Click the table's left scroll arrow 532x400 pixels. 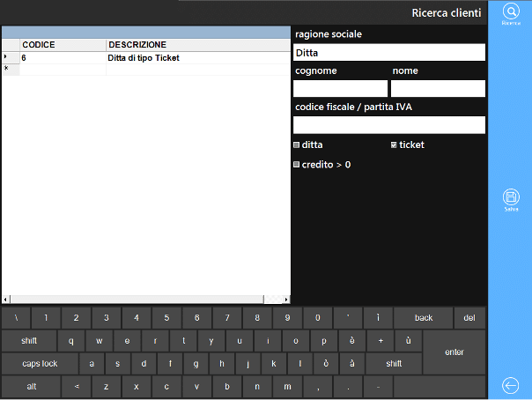point(5,300)
